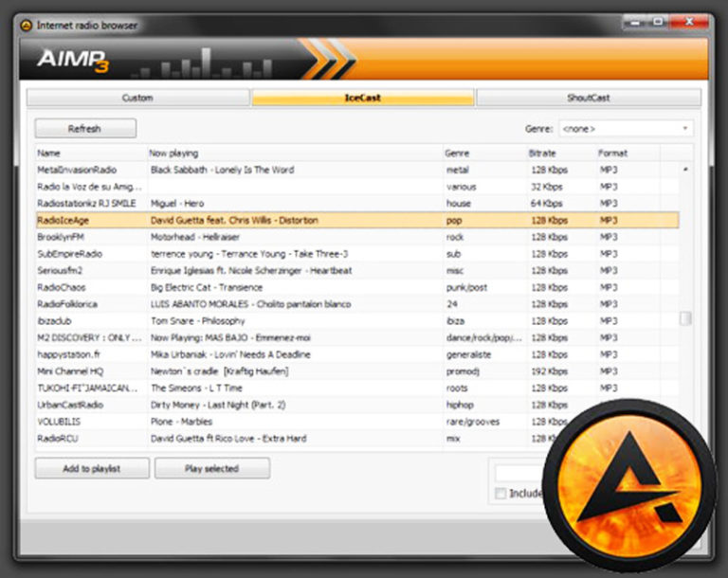Sort by Now playing column header
728x578 pixels.
coord(295,154)
